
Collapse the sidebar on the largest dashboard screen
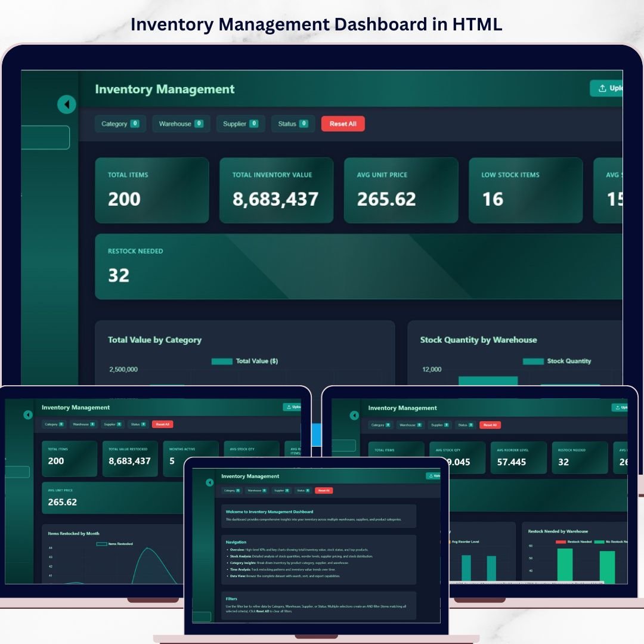coord(66,104)
